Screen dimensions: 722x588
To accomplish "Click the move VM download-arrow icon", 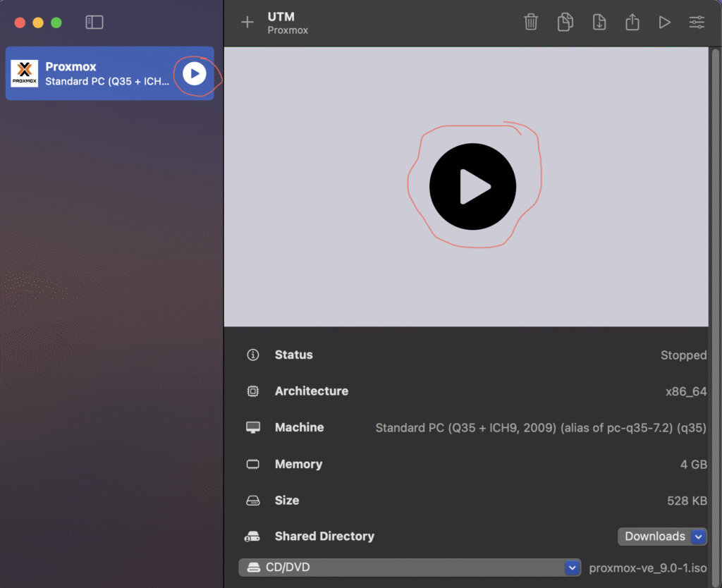I will tap(599, 23).
